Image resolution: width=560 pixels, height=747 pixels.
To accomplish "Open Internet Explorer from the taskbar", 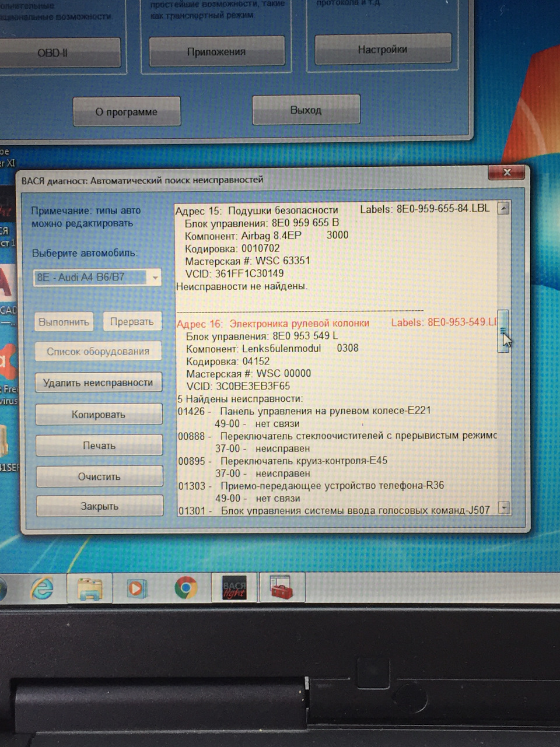I will pos(42,588).
